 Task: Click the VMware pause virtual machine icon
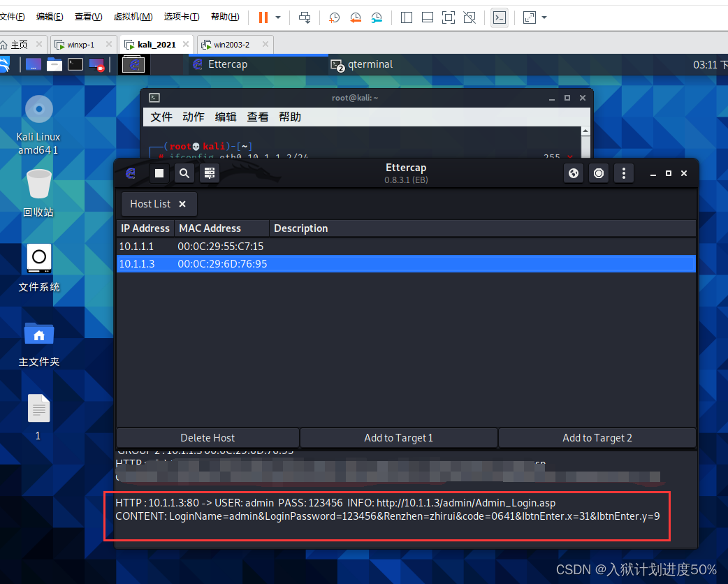point(263,17)
